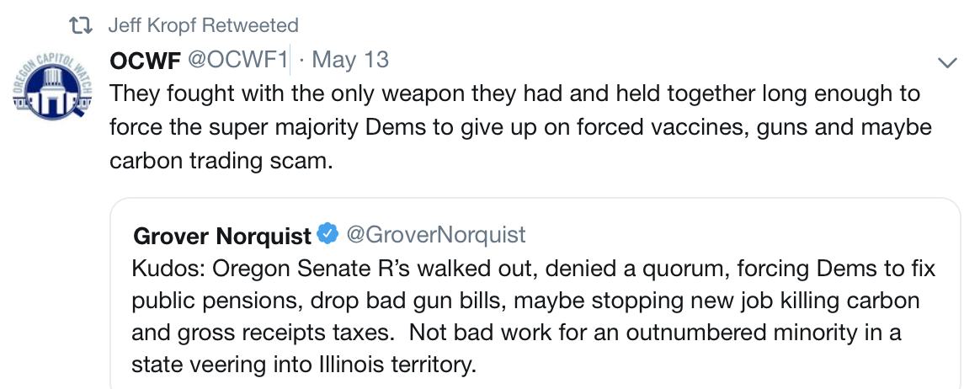Image resolution: width=980 pixels, height=389 pixels.
Task: Click blank space right of 'carbon trading scam.'
Action: pyautogui.click(x=589, y=160)
